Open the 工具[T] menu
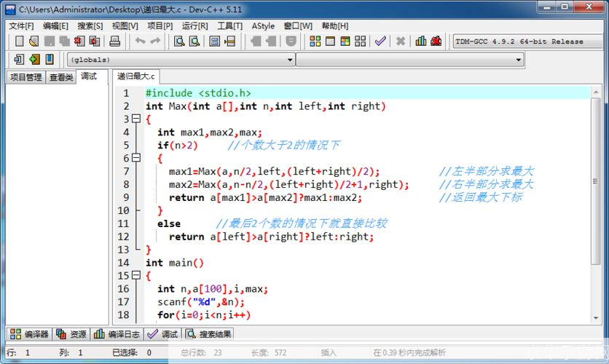This screenshot has height=364, width=609. (230, 26)
